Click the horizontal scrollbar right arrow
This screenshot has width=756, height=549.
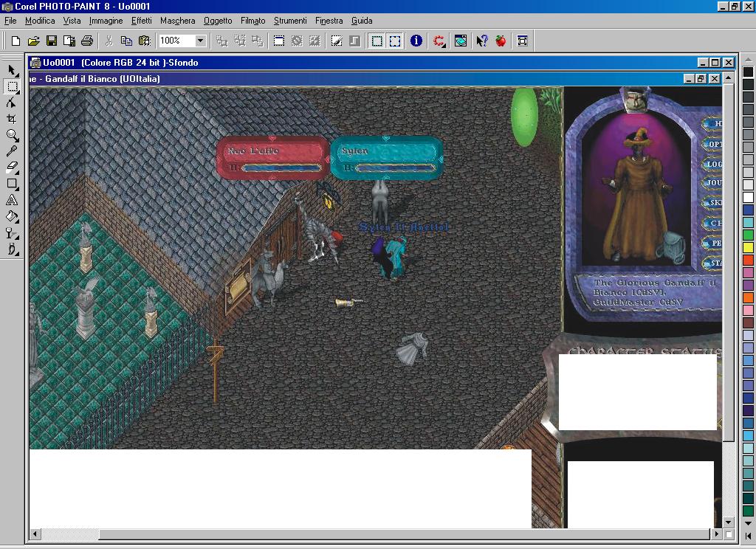pos(716,534)
